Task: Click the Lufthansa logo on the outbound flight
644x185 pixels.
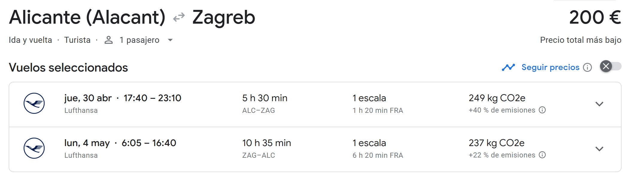Action: click(x=34, y=104)
